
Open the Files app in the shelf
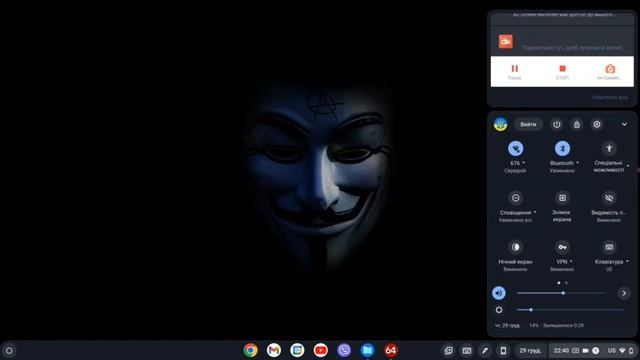[x=367, y=350]
